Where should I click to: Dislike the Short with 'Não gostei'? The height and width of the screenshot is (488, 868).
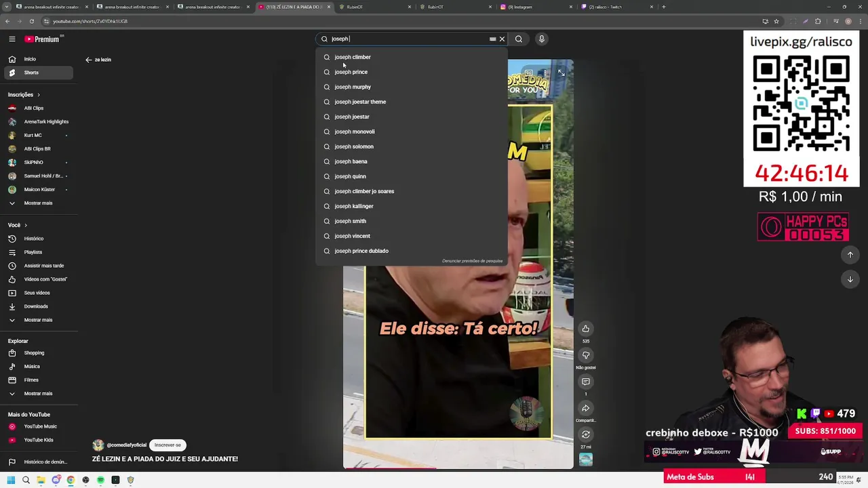pos(586,355)
